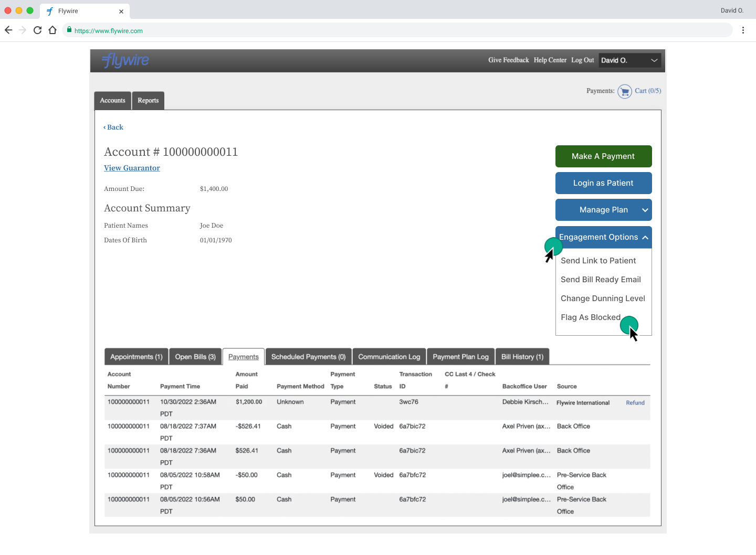Open the Communication Log tab

coord(389,357)
